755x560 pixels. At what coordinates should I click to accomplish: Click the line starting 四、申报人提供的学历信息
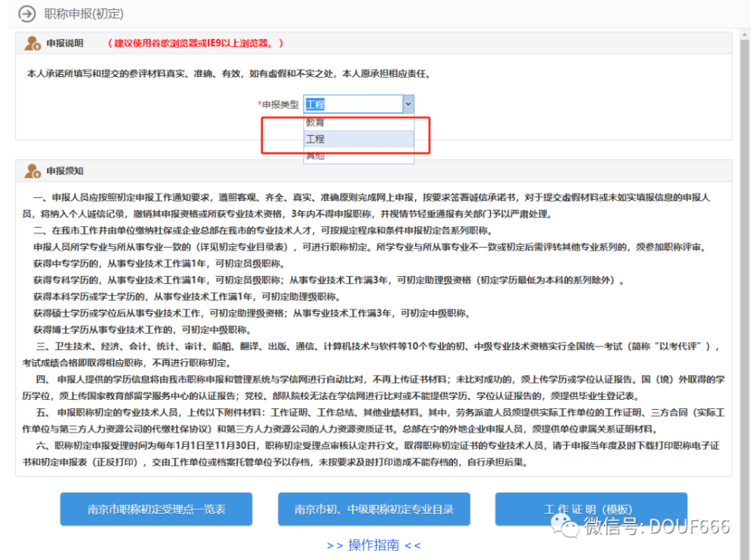tap(381, 380)
